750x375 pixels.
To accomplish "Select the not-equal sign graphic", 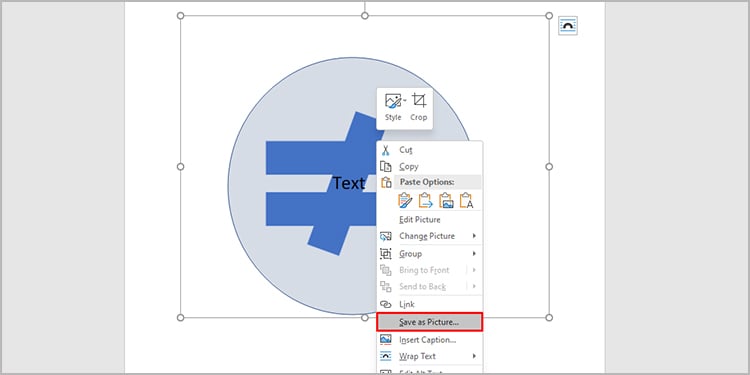I will pyautogui.click(x=321, y=183).
